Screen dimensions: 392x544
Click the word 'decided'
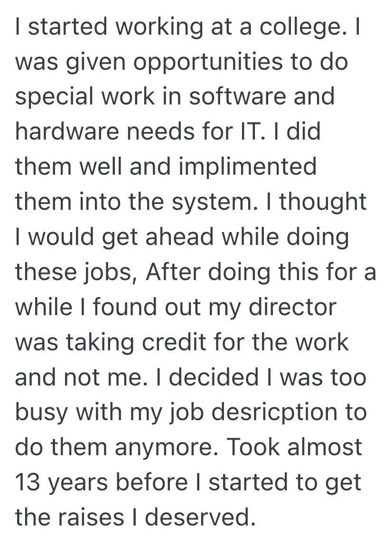211,376
